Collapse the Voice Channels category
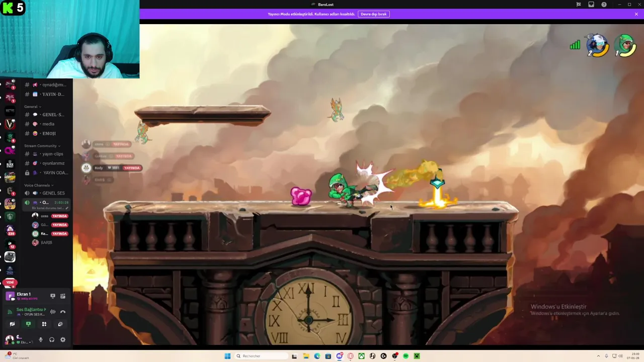Screen dimensions: 644x362 [x=39, y=185]
